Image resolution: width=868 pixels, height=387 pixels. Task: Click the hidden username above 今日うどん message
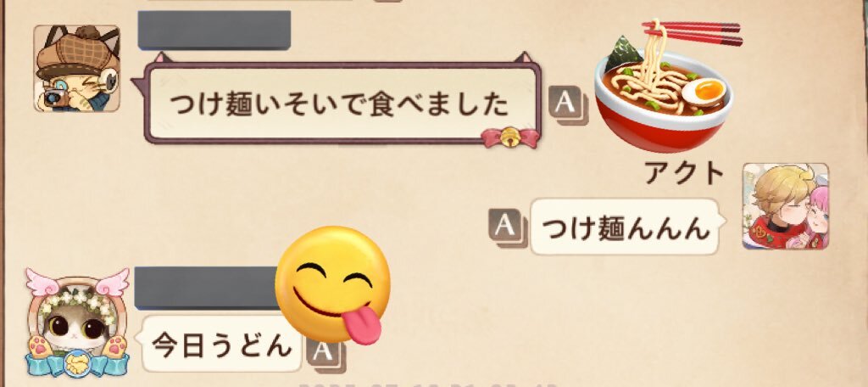[x=208, y=287]
